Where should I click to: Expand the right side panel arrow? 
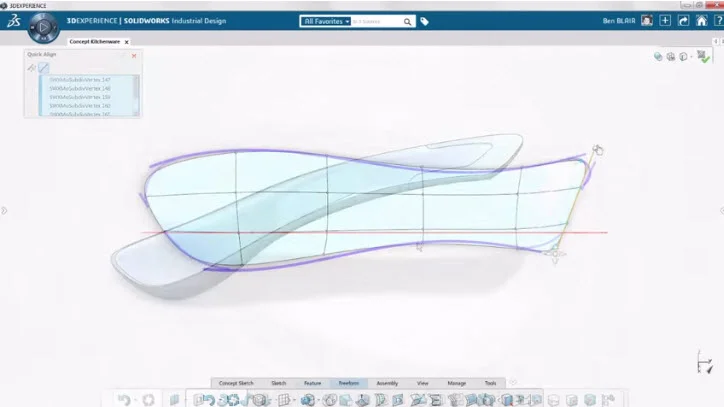pyautogui.click(x=722, y=211)
